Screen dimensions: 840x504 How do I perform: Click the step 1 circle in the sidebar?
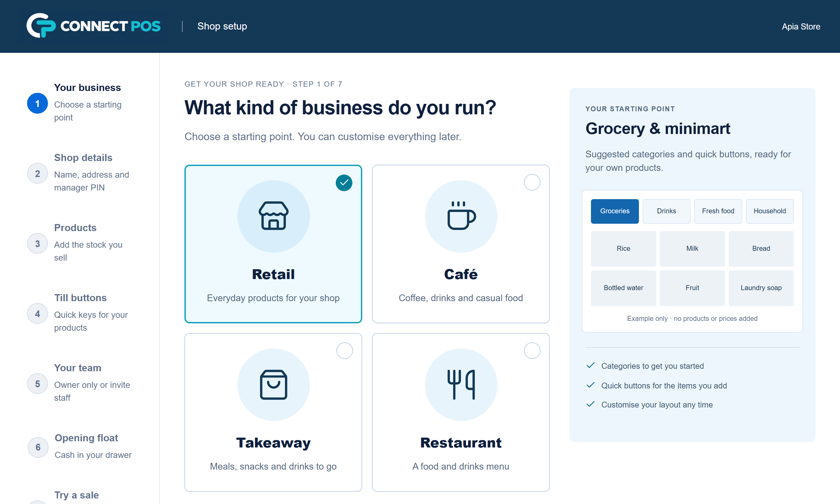click(38, 103)
